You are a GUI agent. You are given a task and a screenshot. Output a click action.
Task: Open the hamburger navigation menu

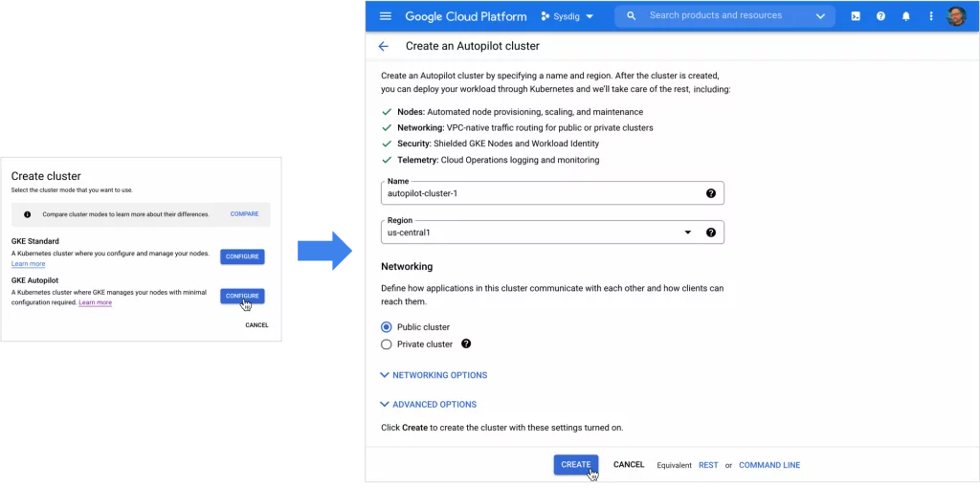click(386, 16)
